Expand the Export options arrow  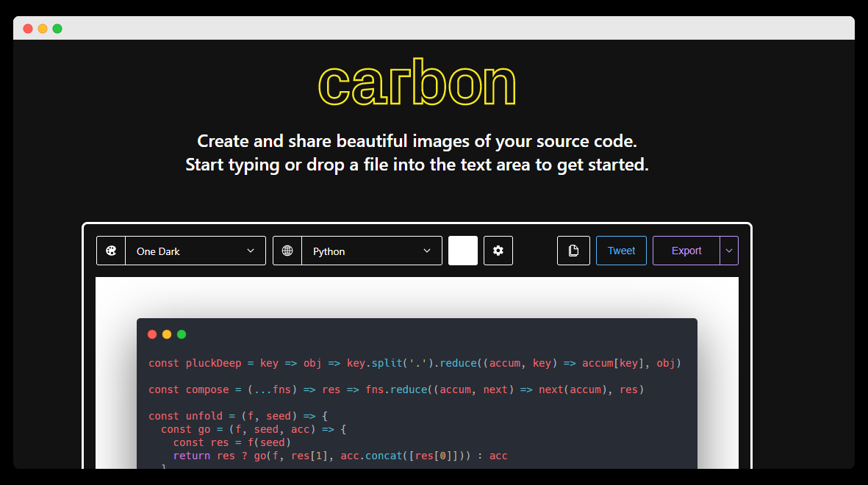coord(729,251)
